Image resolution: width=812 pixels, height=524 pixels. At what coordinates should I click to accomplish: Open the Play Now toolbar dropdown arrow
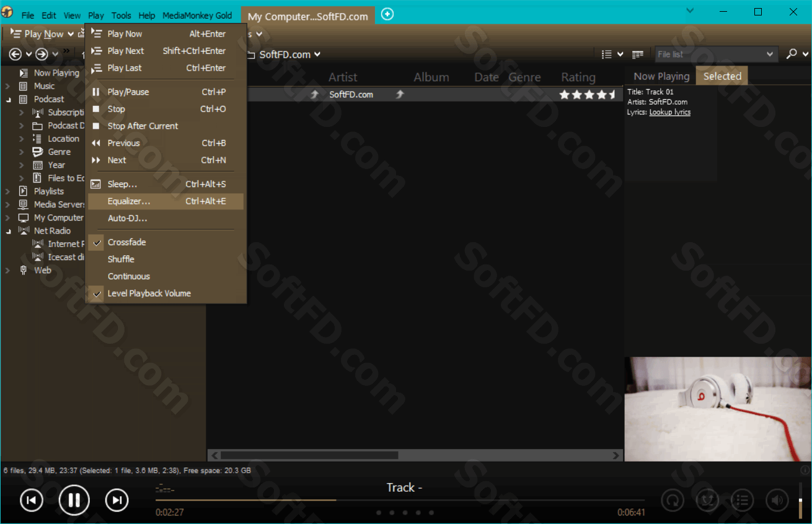click(x=71, y=34)
